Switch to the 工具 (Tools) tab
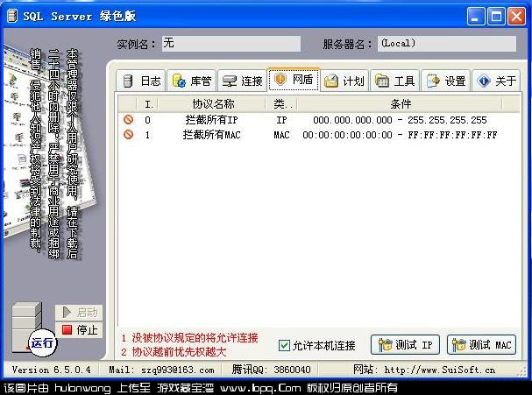 394,81
